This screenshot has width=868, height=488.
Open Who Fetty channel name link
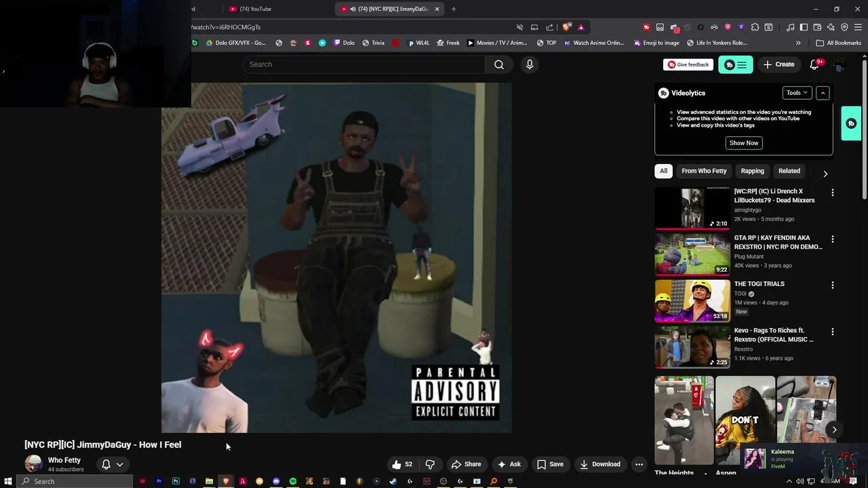(64, 460)
